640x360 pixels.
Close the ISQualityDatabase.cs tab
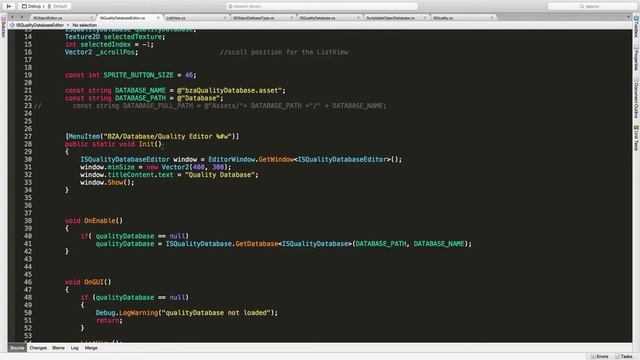(358, 18)
